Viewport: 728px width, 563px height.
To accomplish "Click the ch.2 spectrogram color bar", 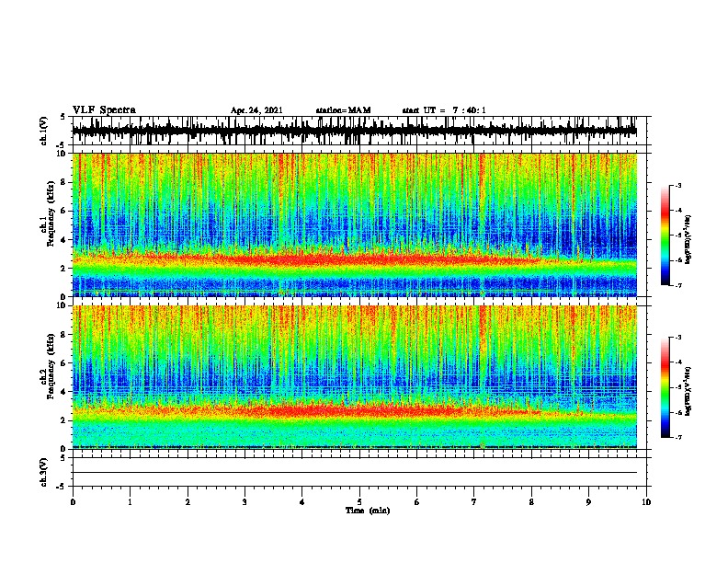I will 665,387.
